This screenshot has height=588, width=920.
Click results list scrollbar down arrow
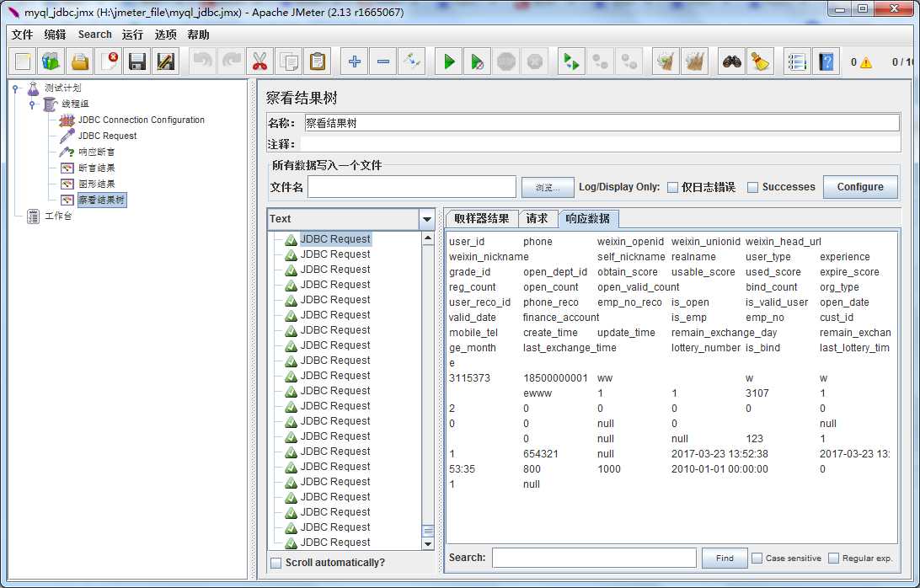click(x=428, y=544)
